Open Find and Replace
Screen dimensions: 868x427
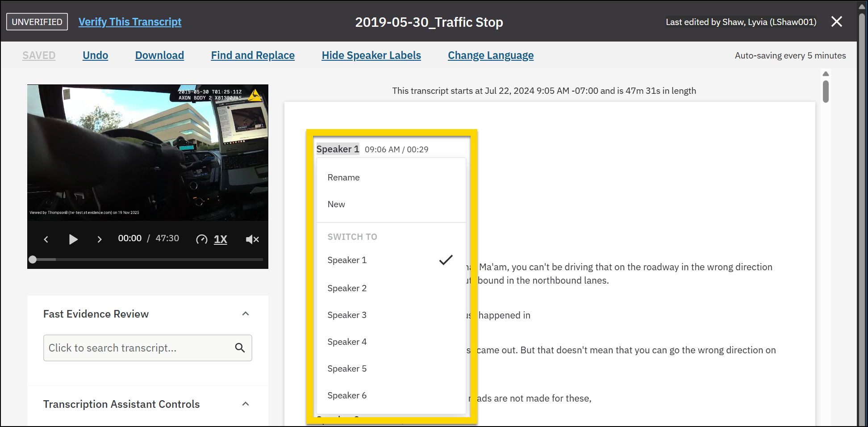[253, 55]
